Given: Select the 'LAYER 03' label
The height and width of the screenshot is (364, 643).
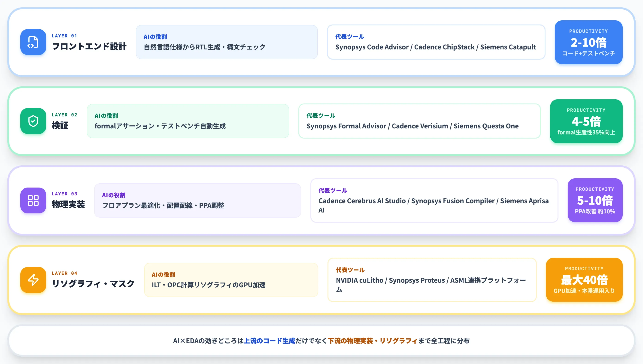Looking at the screenshot, I should [64, 194].
